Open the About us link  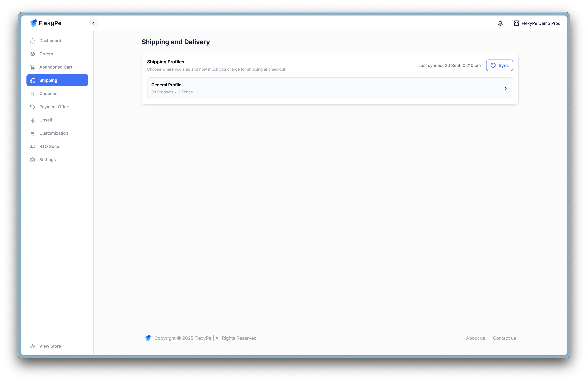[x=475, y=338]
